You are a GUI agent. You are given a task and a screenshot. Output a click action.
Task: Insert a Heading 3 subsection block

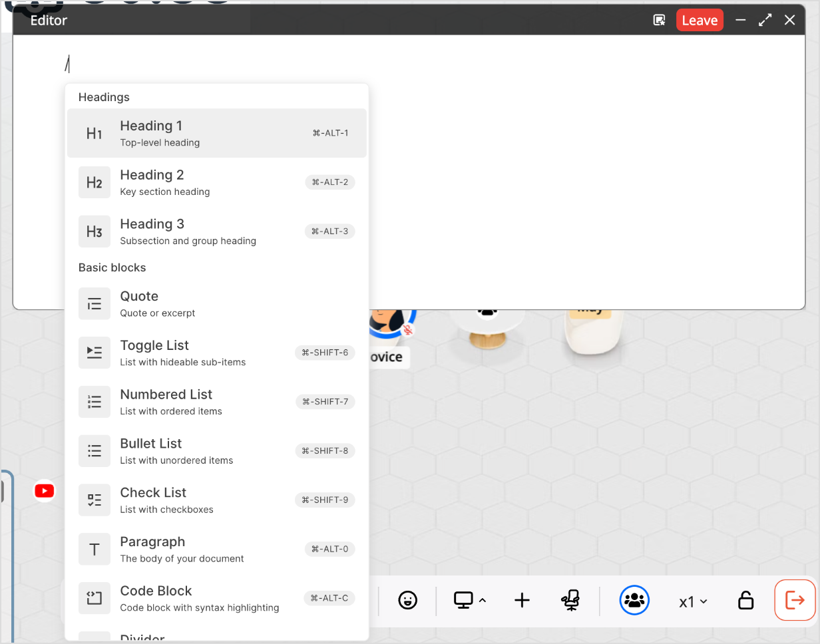coord(216,232)
